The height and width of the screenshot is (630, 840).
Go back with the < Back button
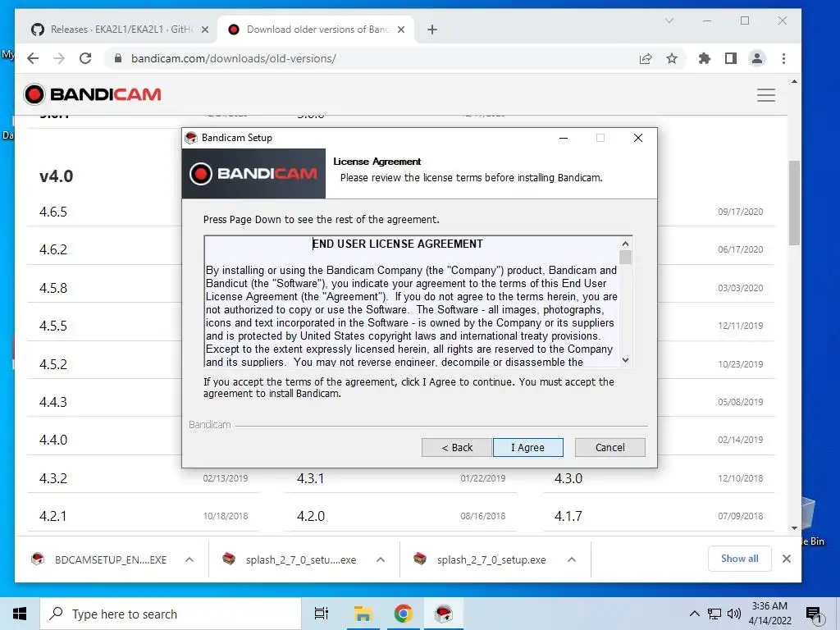point(456,447)
